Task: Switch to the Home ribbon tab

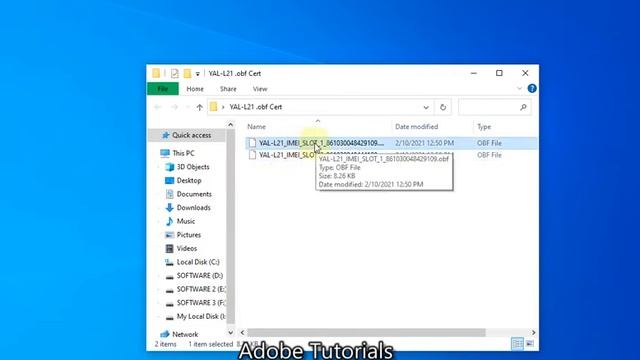Action: tap(195, 89)
